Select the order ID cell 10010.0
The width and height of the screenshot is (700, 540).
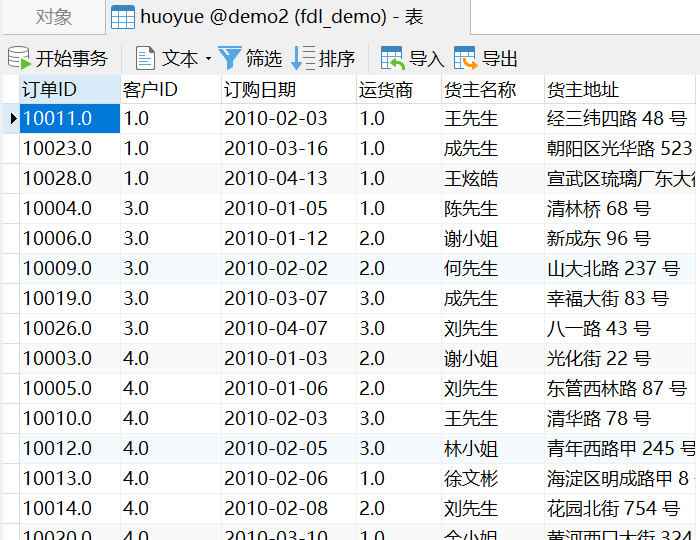tap(70, 419)
